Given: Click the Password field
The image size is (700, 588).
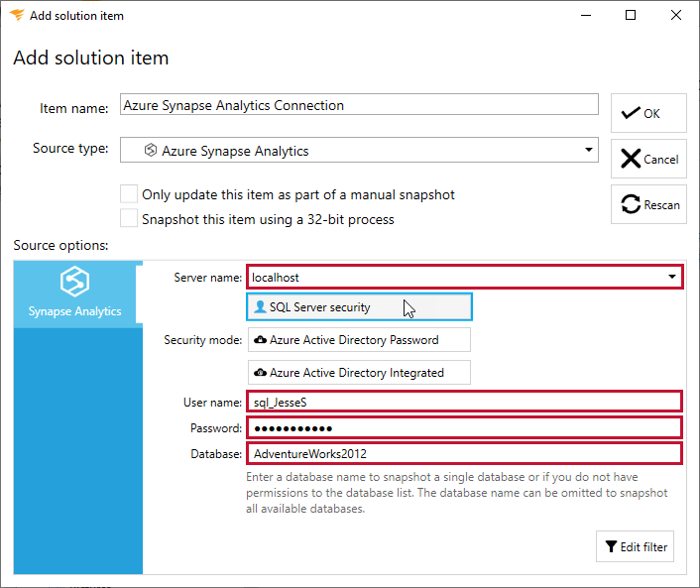Looking at the screenshot, I should coord(464,427).
